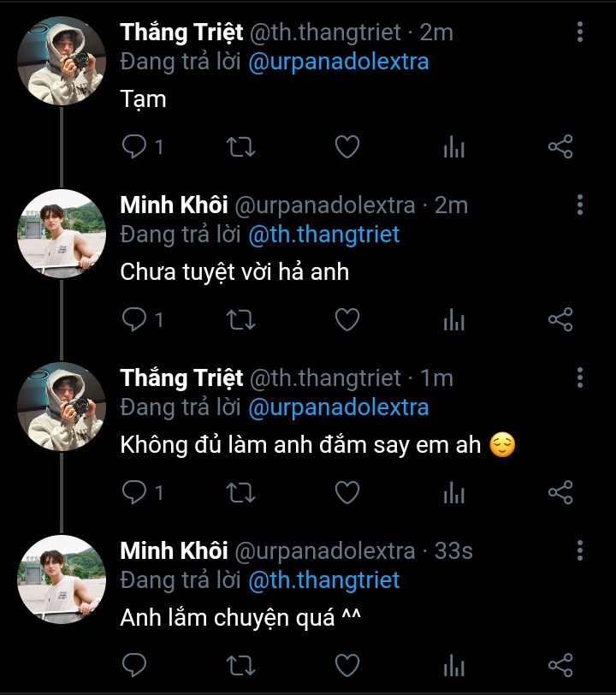The image size is (616, 695).
Task: Like the "Tạm" tweet
Action: tap(346, 147)
